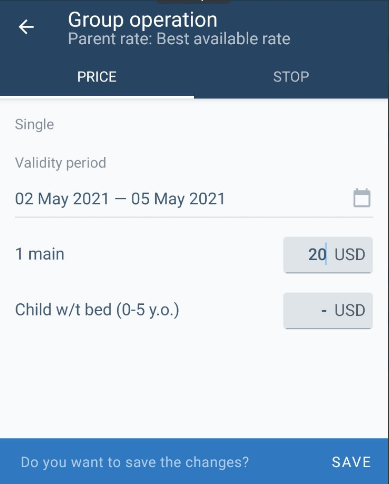Click the Child w/t bed (0-5 y.o.) label

(97, 310)
